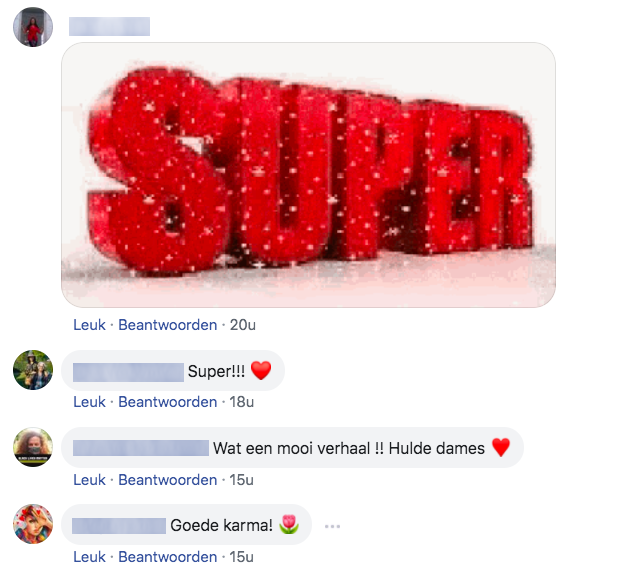Click the blurred author name above the SUPER gif
Viewport: 621px width, 572px height.
pyautogui.click(x=109, y=27)
